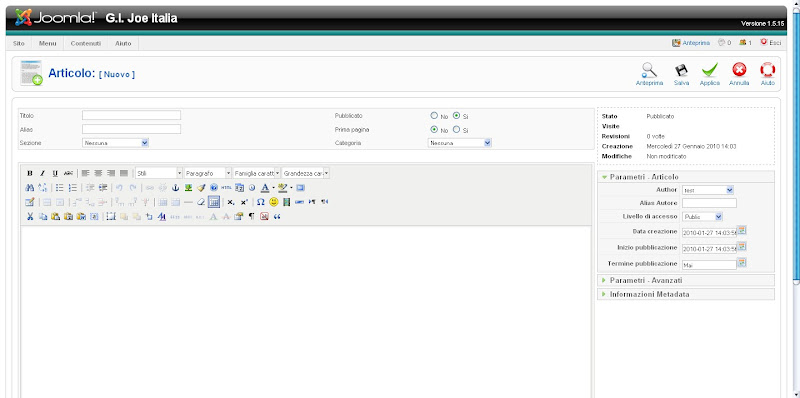Open the Sezione dropdown
800x398 pixels.
tap(115, 143)
